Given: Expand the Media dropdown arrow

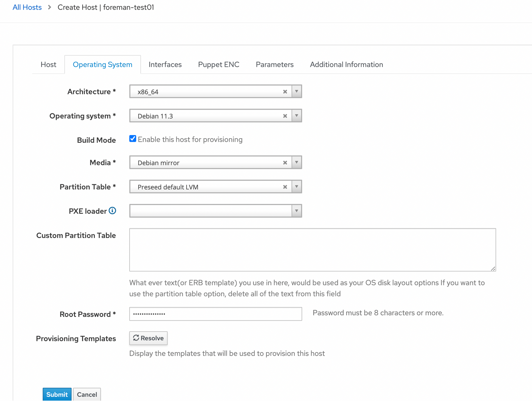Looking at the screenshot, I should coord(297,162).
